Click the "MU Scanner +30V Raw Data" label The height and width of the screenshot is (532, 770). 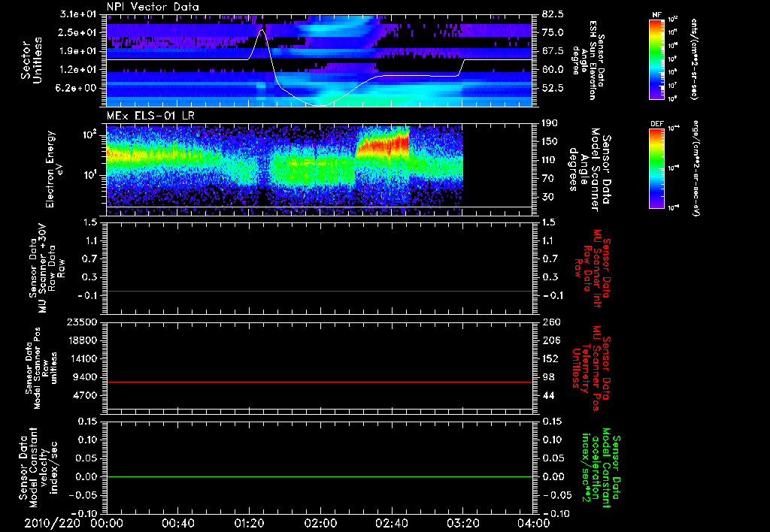point(47,268)
